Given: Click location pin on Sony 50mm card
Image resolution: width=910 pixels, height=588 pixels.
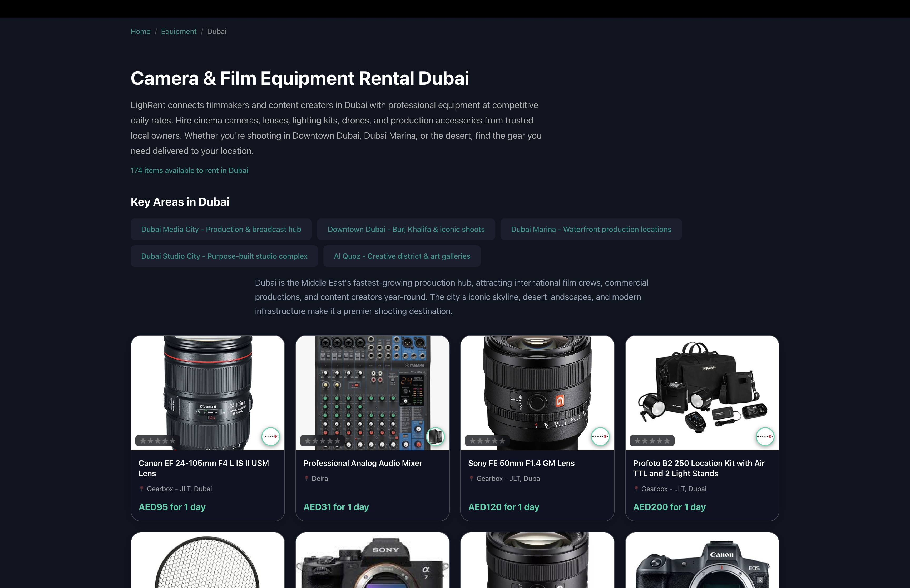Looking at the screenshot, I should [471, 479].
